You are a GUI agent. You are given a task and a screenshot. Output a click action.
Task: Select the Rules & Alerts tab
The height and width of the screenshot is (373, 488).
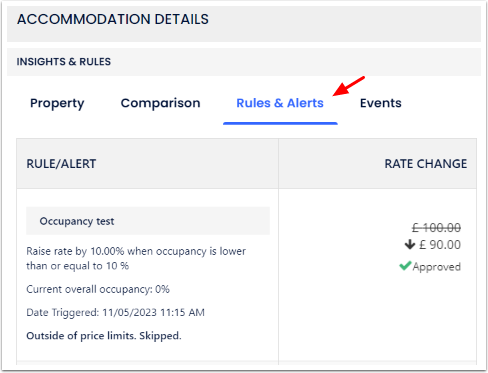click(280, 103)
